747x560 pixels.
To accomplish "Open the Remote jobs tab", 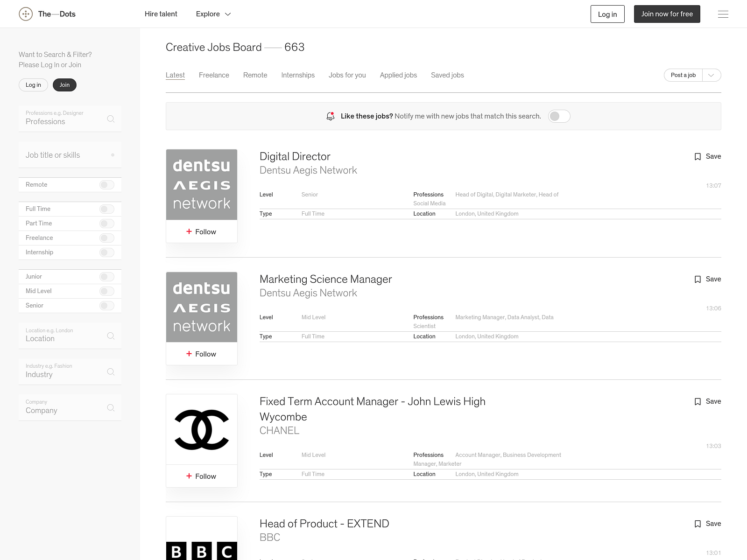I will tap(255, 75).
